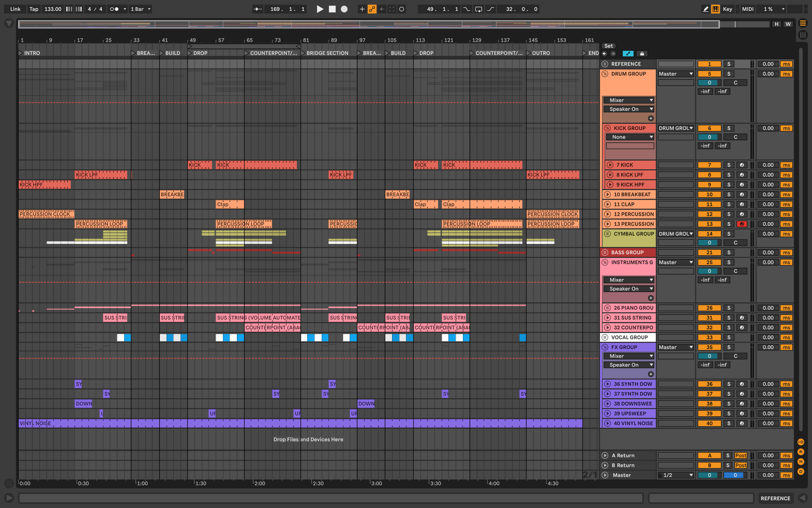The width and height of the screenshot is (812, 508).
Task: Solo the VOCAL GROUP track
Action: point(729,337)
